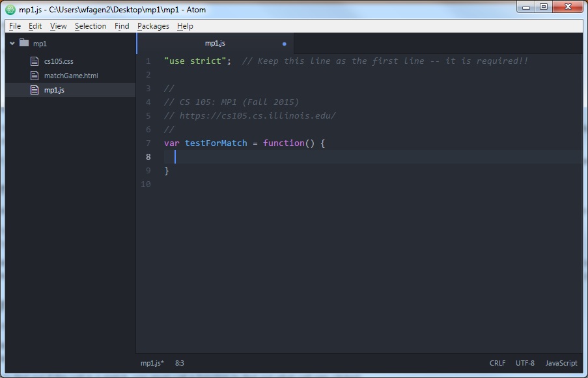Select mp1.js in the tree view
The height and width of the screenshot is (378, 588).
pyautogui.click(x=55, y=90)
